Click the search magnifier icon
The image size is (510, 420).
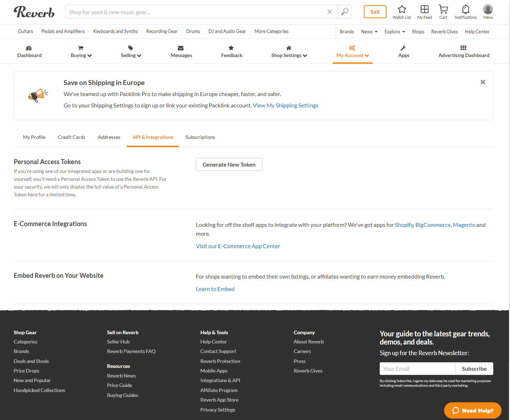(345, 12)
